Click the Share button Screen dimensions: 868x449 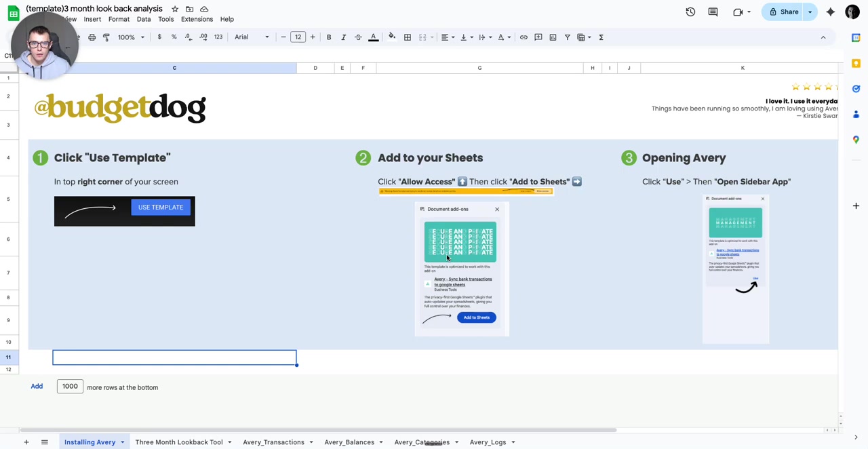(x=789, y=12)
